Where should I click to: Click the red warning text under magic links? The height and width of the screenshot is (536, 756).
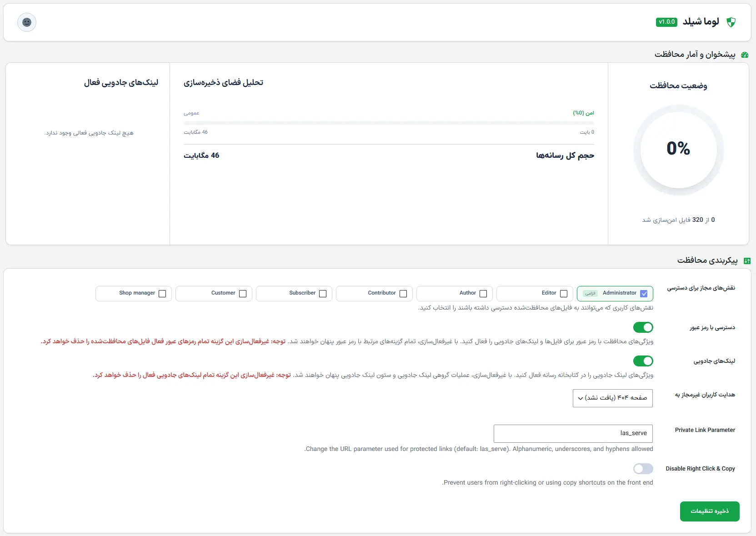click(x=192, y=375)
